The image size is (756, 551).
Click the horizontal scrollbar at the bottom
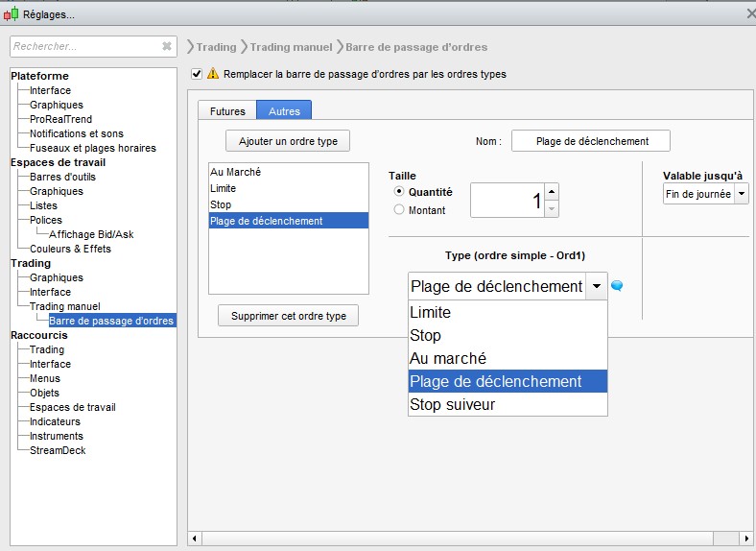point(470,538)
